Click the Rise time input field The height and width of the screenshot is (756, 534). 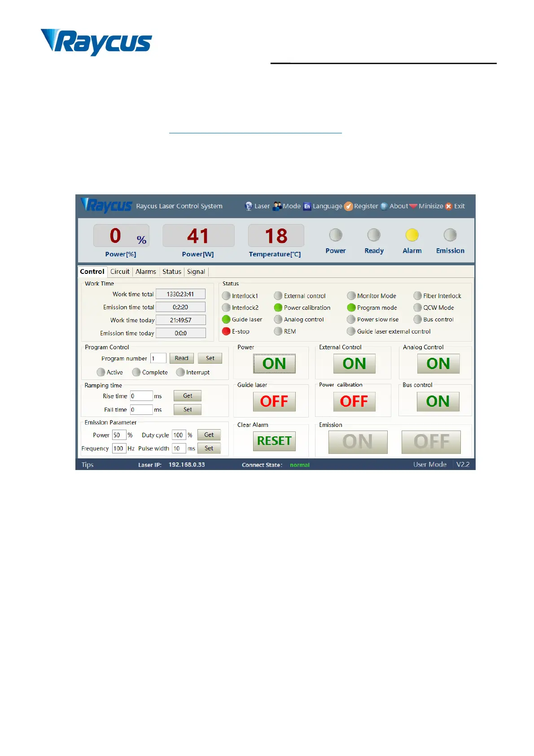141,396
